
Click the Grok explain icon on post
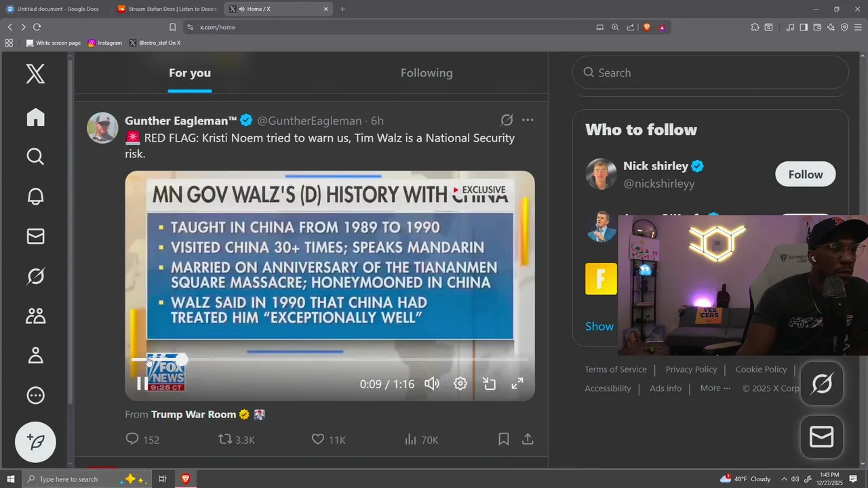coord(507,120)
